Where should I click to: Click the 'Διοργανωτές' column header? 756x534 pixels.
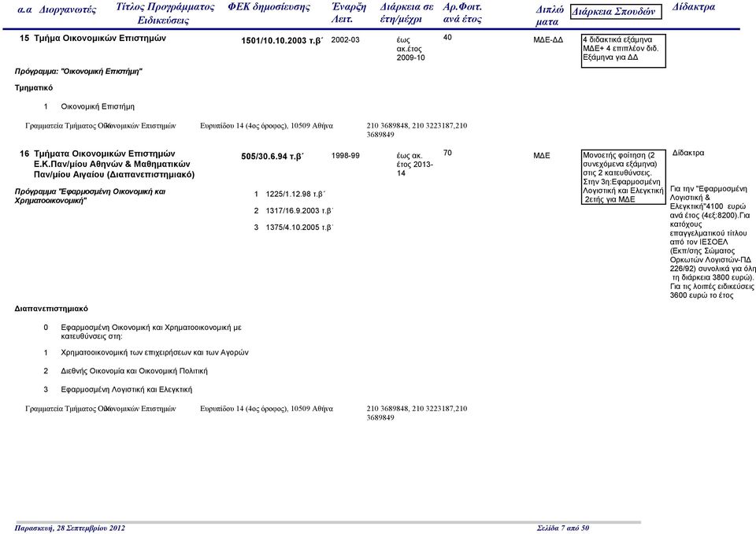pos(68,10)
